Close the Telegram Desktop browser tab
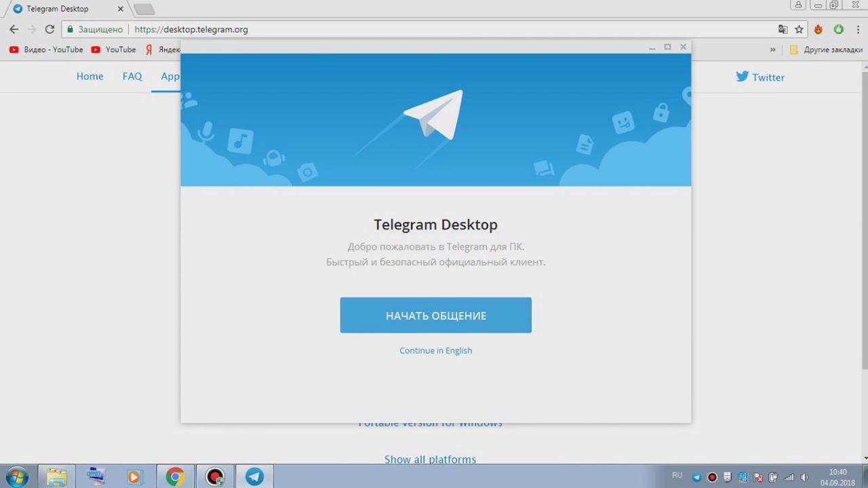The height and width of the screenshot is (488, 868). coord(120,9)
